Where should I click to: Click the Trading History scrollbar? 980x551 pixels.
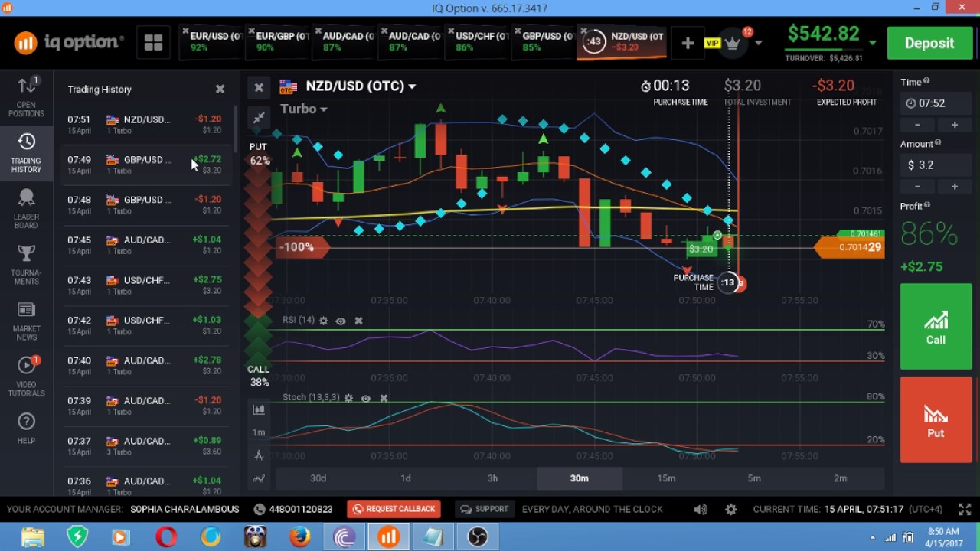point(234,127)
